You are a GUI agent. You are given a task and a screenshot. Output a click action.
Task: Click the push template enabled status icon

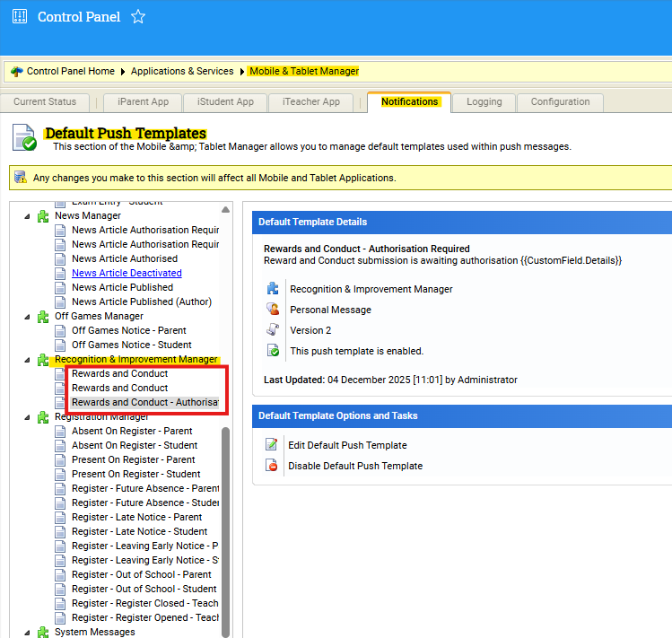273,350
